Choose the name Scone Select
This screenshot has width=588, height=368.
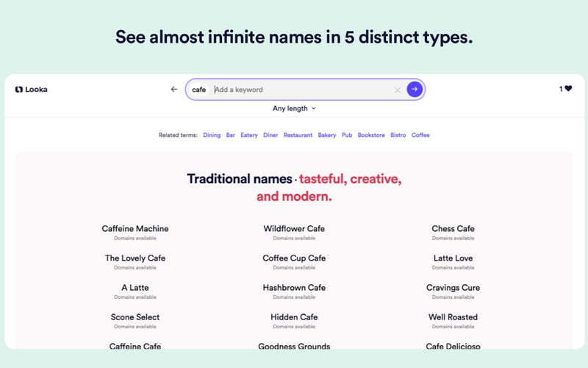[135, 317]
